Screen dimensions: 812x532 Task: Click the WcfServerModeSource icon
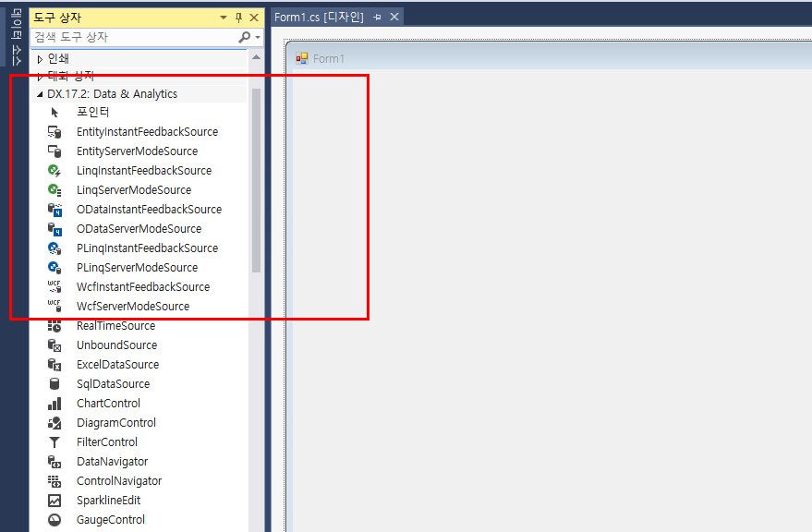(x=55, y=306)
